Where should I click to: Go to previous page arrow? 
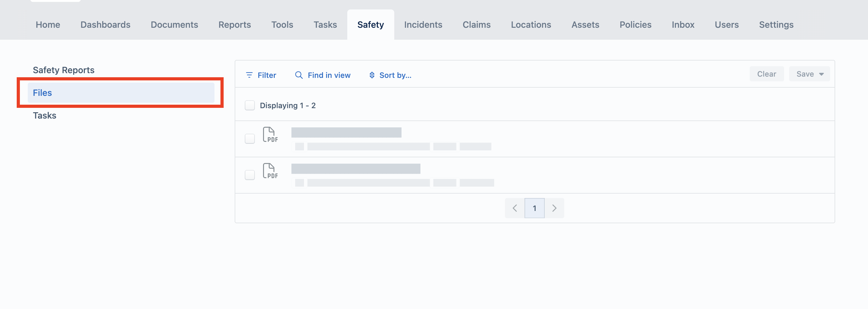pos(514,208)
